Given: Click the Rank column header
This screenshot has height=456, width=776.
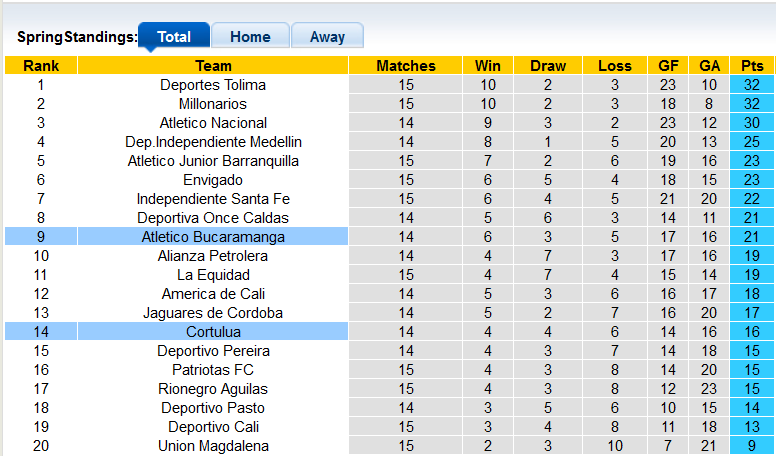Looking at the screenshot, I should (41, 66).
